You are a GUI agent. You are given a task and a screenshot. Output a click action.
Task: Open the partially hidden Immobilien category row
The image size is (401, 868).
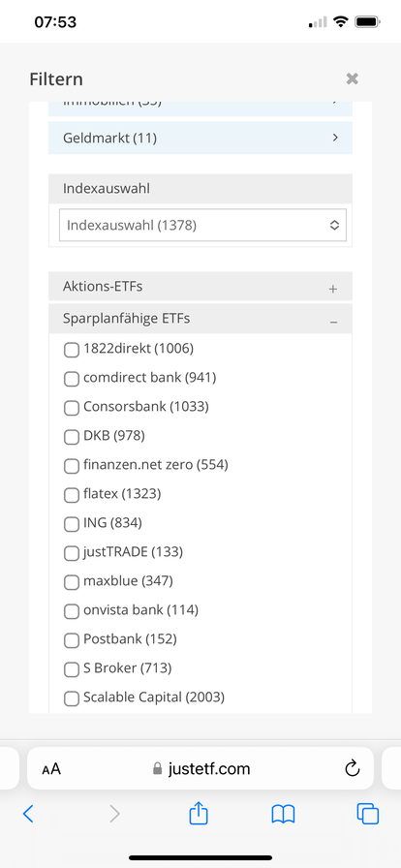point(200,108)
